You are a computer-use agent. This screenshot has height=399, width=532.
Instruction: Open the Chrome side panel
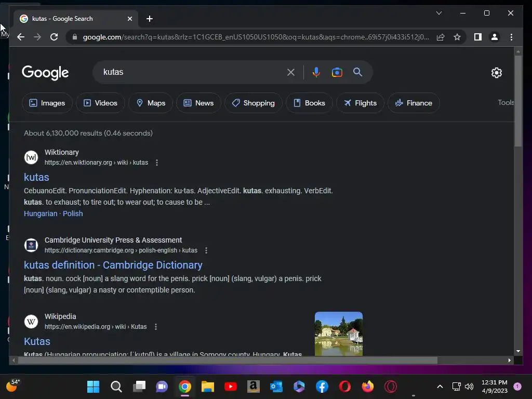pyautogui.click(x=478, y=37)
